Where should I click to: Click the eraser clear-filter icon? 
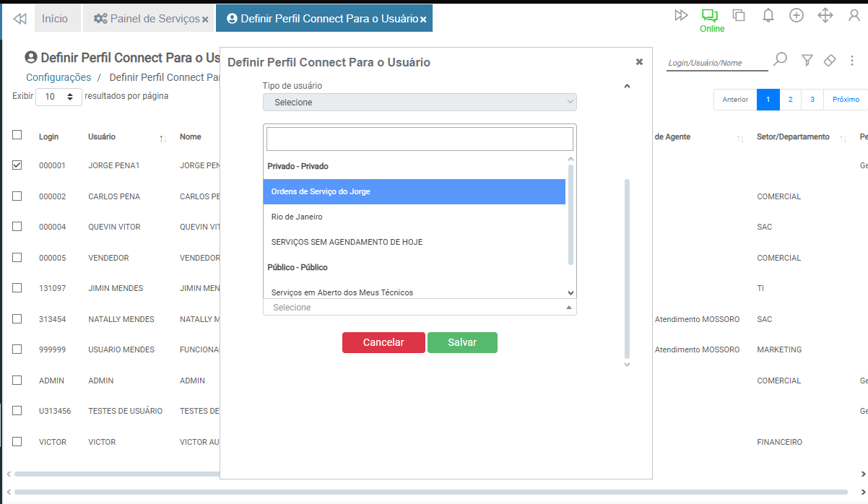click(x=830, y=61)
